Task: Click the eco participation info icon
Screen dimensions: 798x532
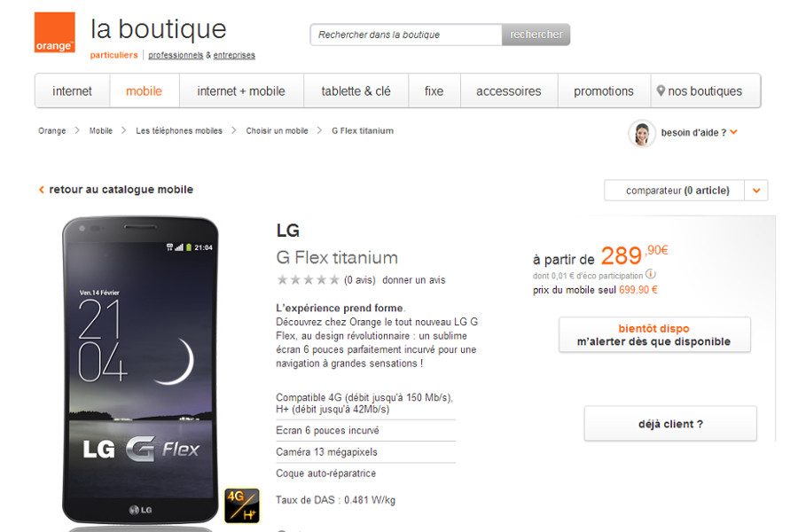Action: [651, 275]
